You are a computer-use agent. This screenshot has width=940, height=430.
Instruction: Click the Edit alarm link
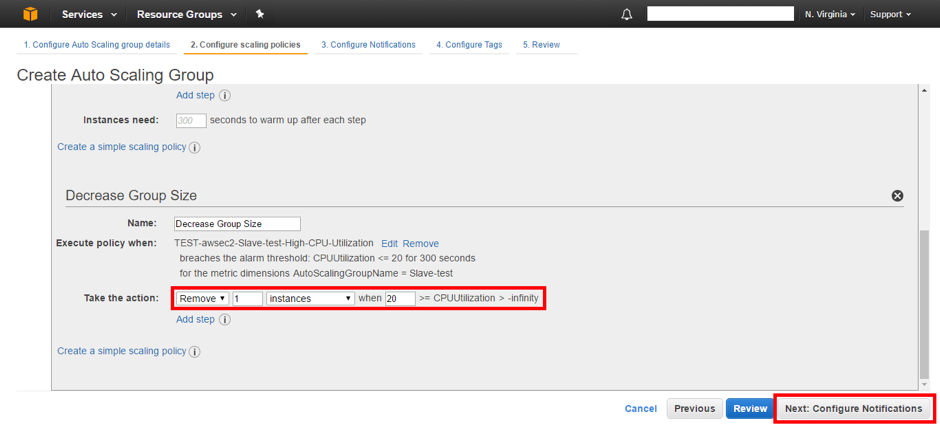pyautogui.click(x=389, y=243)
